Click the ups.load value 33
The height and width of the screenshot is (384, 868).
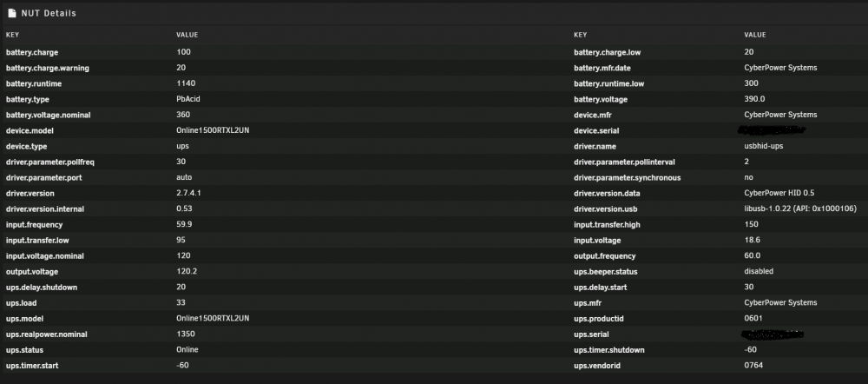pyautogui.click(x=181, y=302)
